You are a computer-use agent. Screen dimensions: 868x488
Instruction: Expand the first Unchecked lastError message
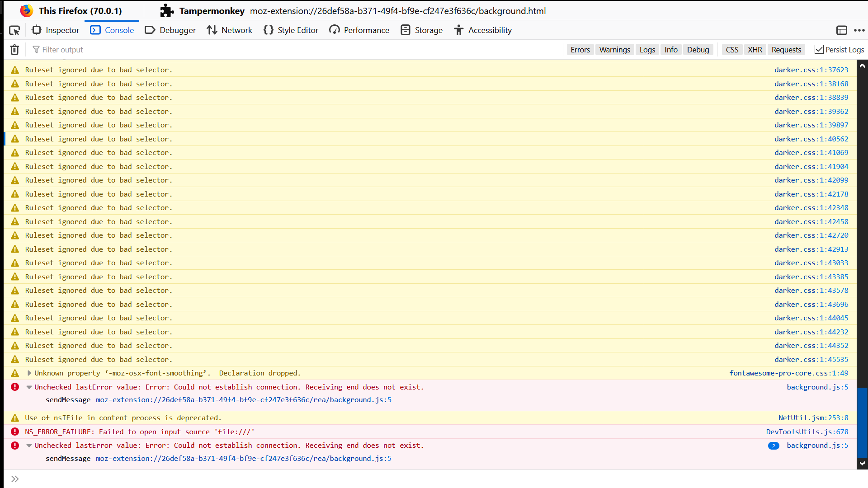tap(29, 387)
